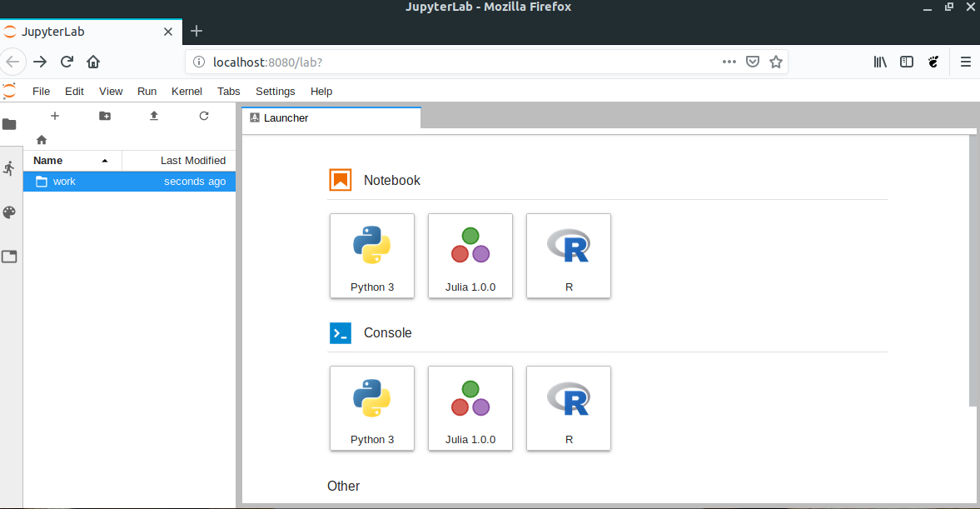Go to the home directory breadcrumb
The image size is (980, 509).
42,139
